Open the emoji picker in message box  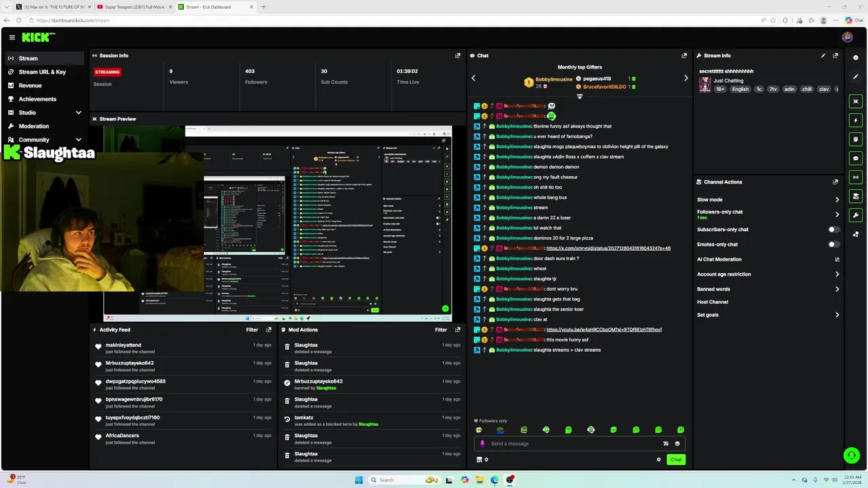[x=677, y=444]
